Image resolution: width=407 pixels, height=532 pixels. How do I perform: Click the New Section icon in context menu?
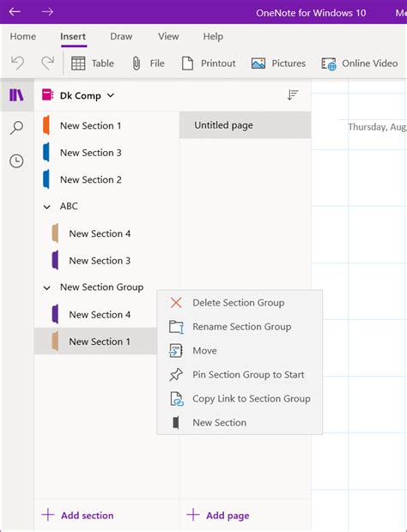[175, 423]
